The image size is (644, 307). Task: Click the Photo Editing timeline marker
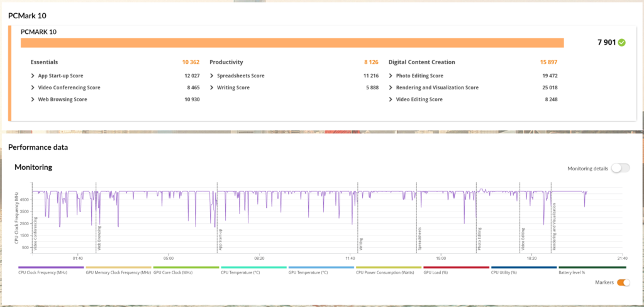(x=480, y=240)
